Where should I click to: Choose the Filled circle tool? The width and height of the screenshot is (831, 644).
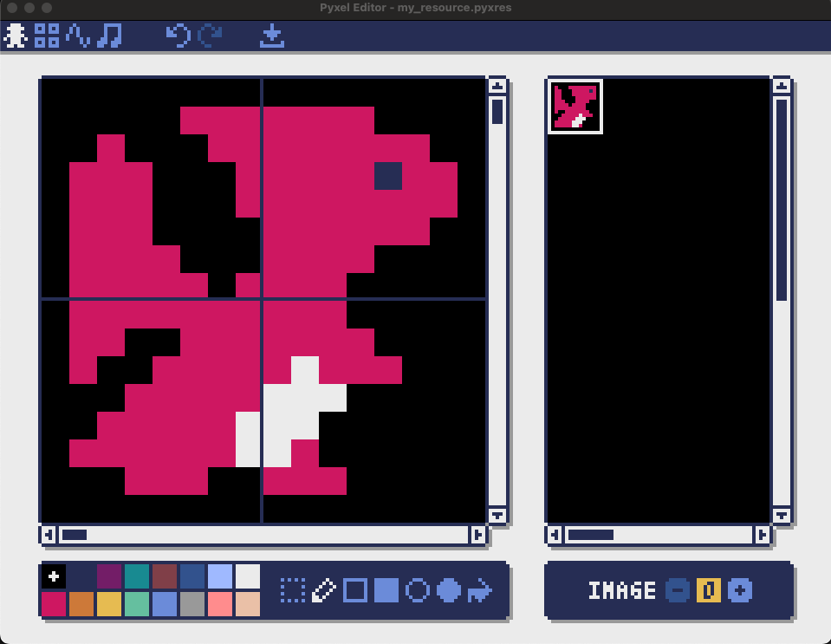point(449,590)
